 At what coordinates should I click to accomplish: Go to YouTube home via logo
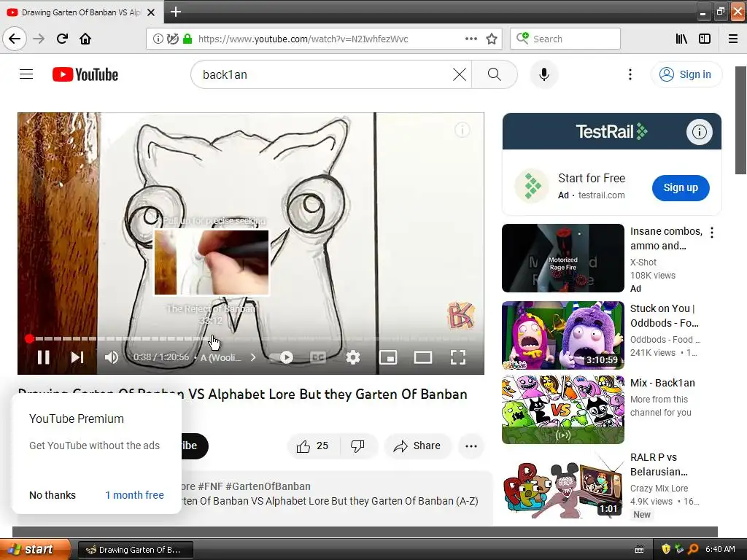(85, 74)
